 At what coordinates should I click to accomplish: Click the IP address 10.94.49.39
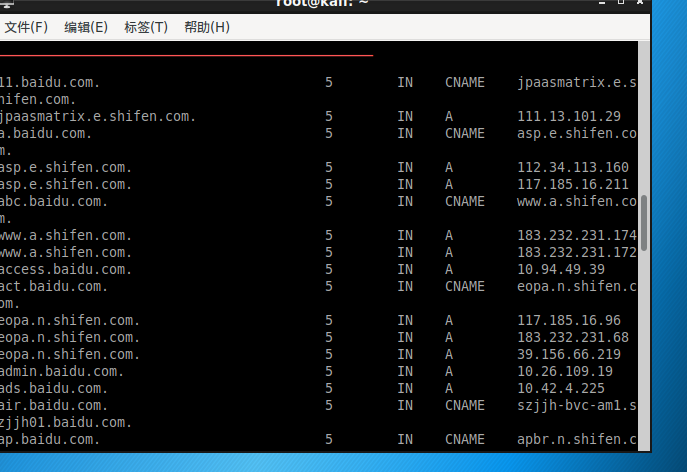point(561,269)
